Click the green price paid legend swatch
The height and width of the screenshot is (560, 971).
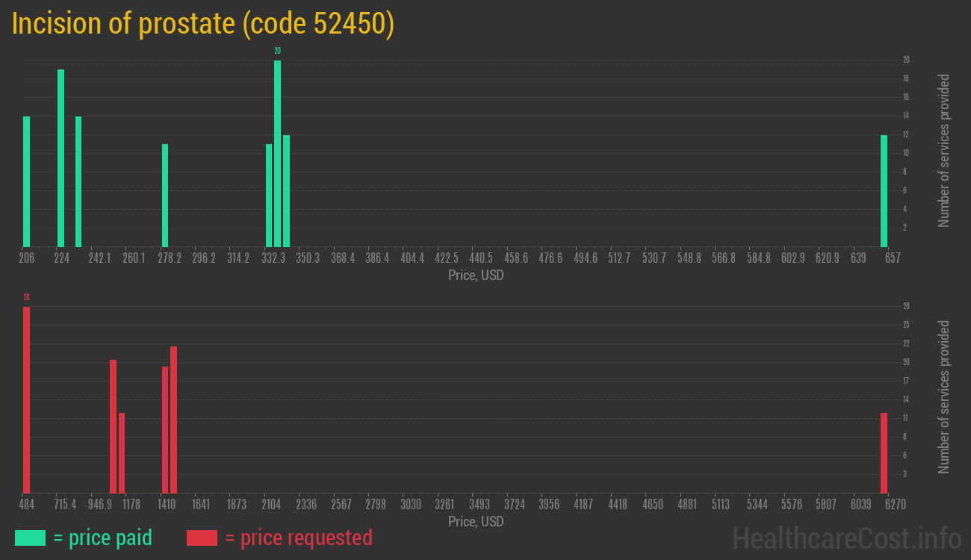[30, 538]
